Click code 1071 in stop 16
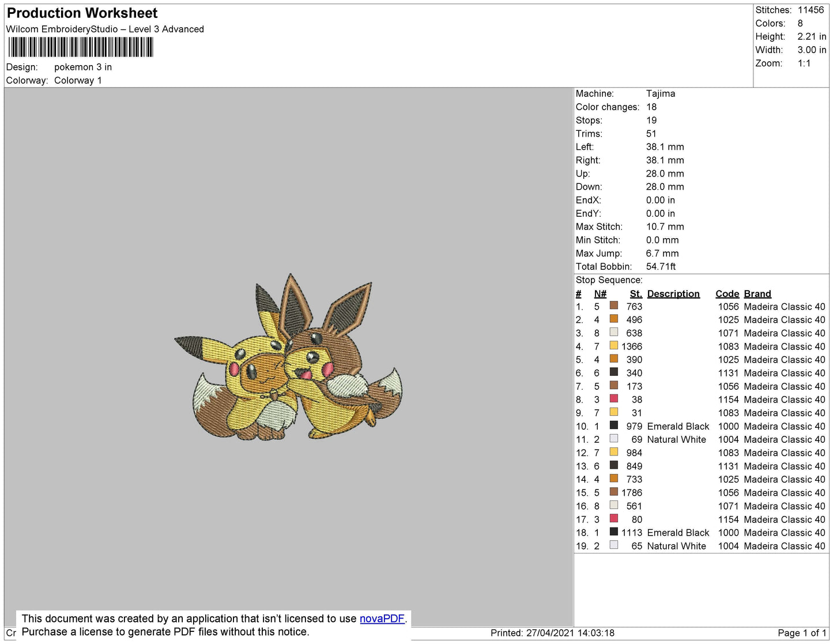This screenshot has width=833, height=644. [x=728, y=506]
